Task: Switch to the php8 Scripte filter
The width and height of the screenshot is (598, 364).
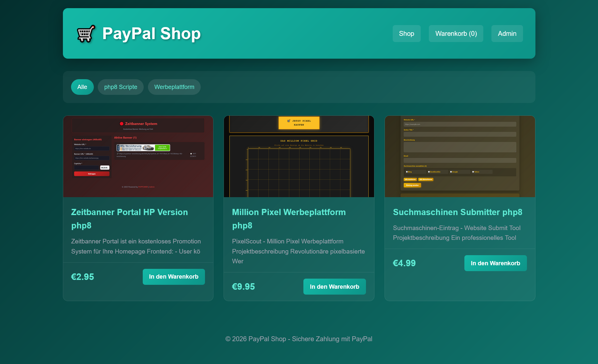Action: [121, 87]
